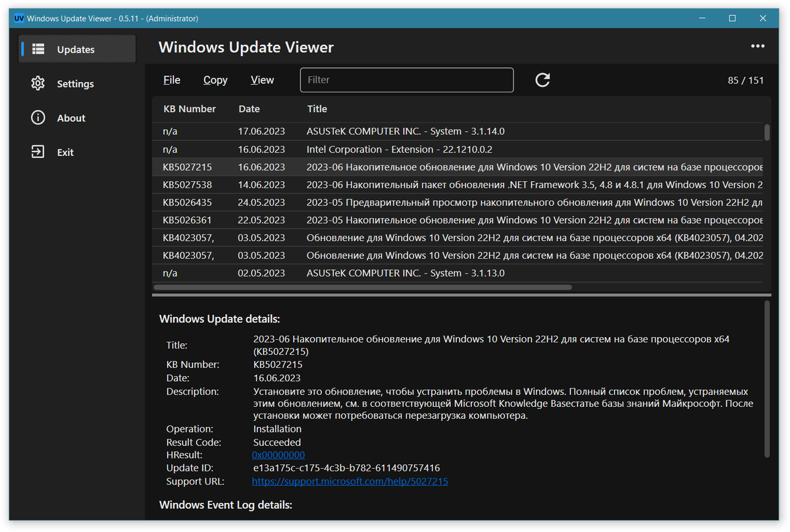Select the KB5027215 cell in the list
The height and width of the screenshot is (532, 790).
(188, 167)
